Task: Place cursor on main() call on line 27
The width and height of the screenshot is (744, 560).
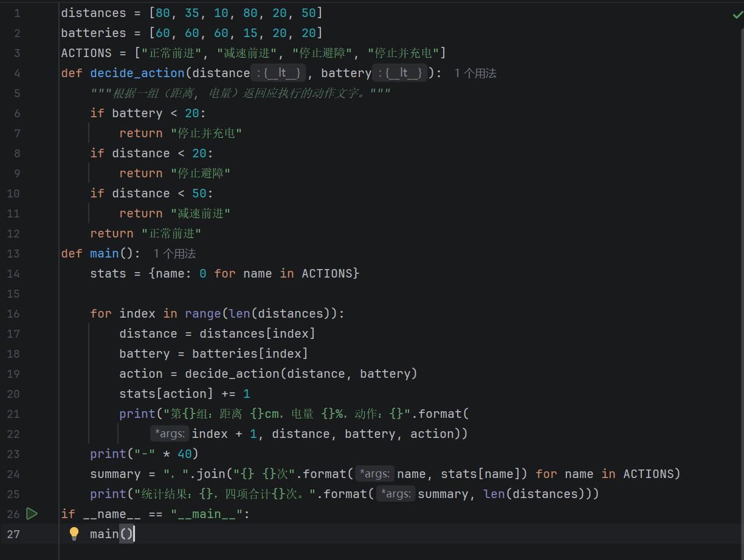Action: 112,534
